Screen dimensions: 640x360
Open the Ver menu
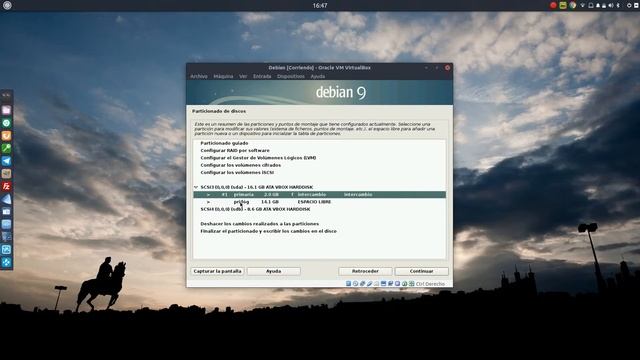click(243, 76)
